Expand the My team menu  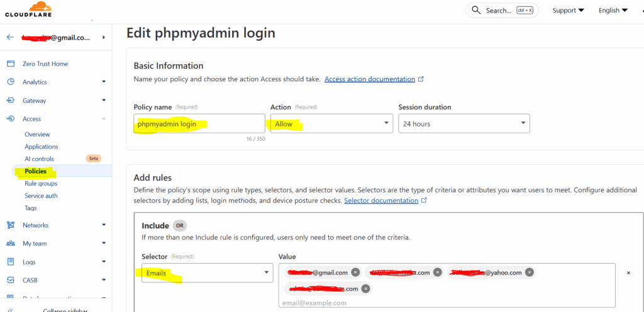click(x=104, y=243)
